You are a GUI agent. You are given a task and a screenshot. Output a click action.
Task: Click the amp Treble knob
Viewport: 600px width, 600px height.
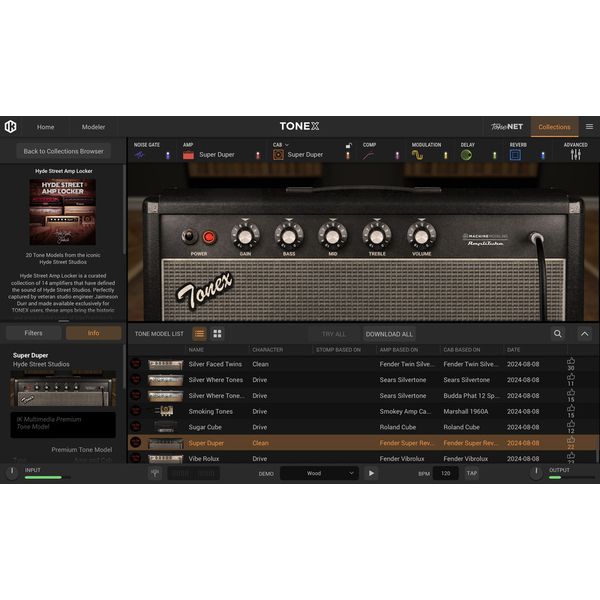pyautogui.click(x=377, y=236)
